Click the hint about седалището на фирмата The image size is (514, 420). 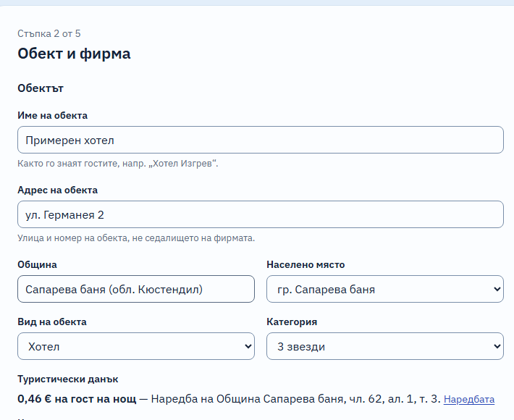[136, 238]
